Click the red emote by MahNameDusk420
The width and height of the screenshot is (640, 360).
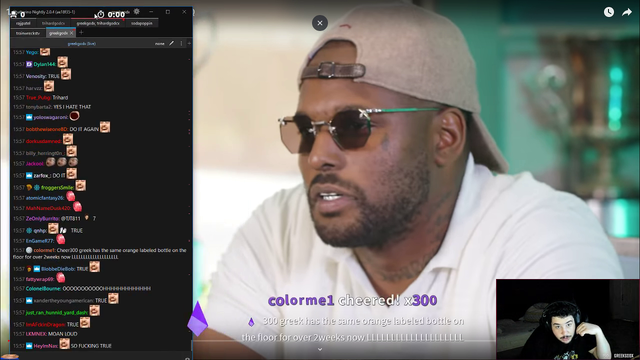(77, 207)
